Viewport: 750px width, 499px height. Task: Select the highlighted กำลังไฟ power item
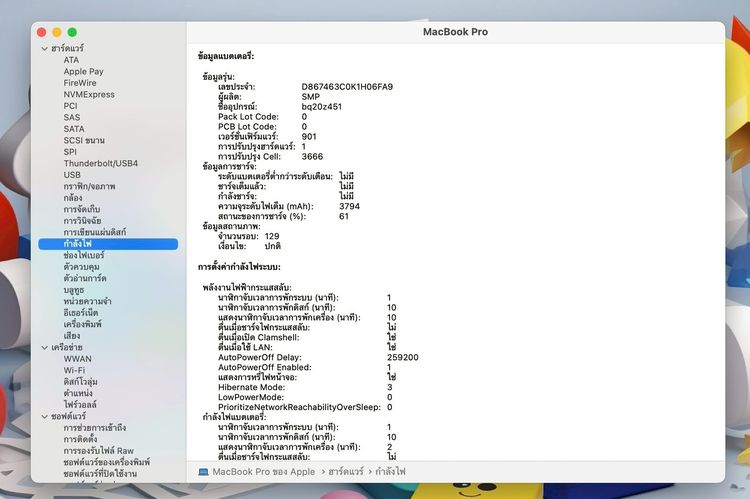[x=108, y=244]
